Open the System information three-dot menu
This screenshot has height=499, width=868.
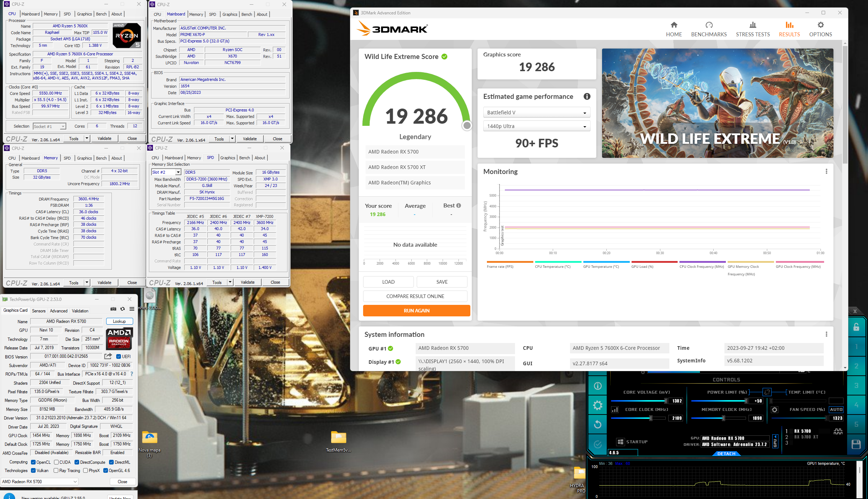tap(826, 334)
